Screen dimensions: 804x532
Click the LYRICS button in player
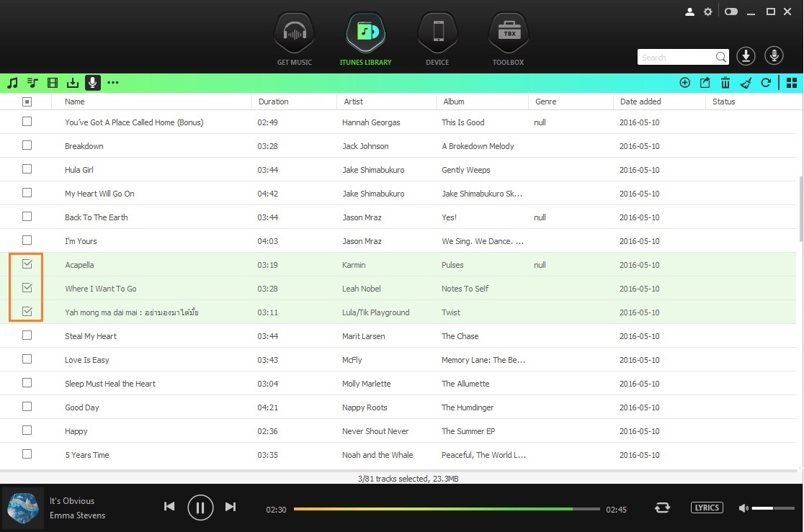click(x=706, y=508)
